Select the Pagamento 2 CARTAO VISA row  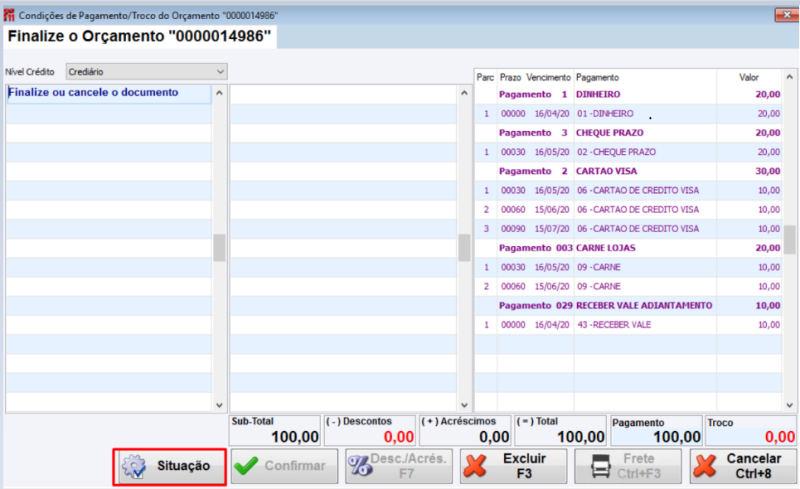pos(629,171)
